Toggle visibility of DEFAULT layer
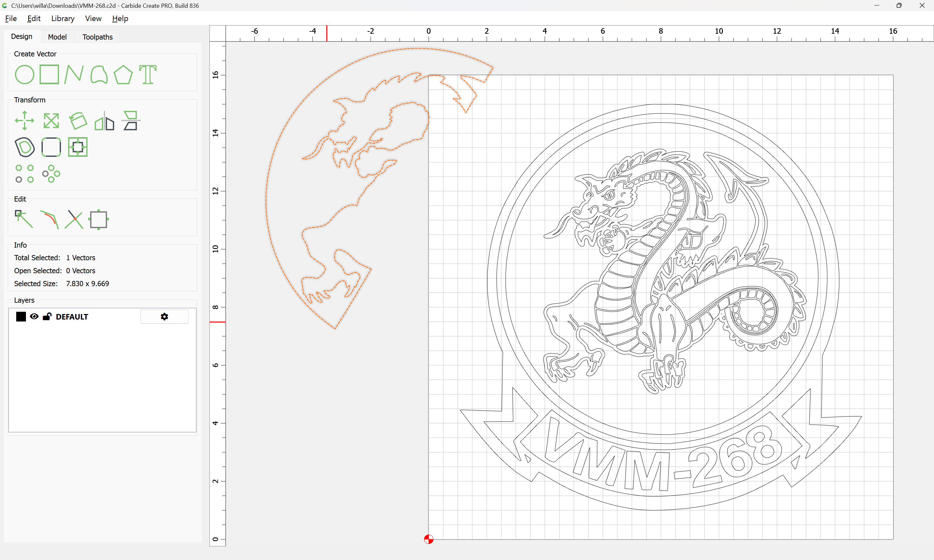This screenshot has width=934, height=560. pos(34,317)
